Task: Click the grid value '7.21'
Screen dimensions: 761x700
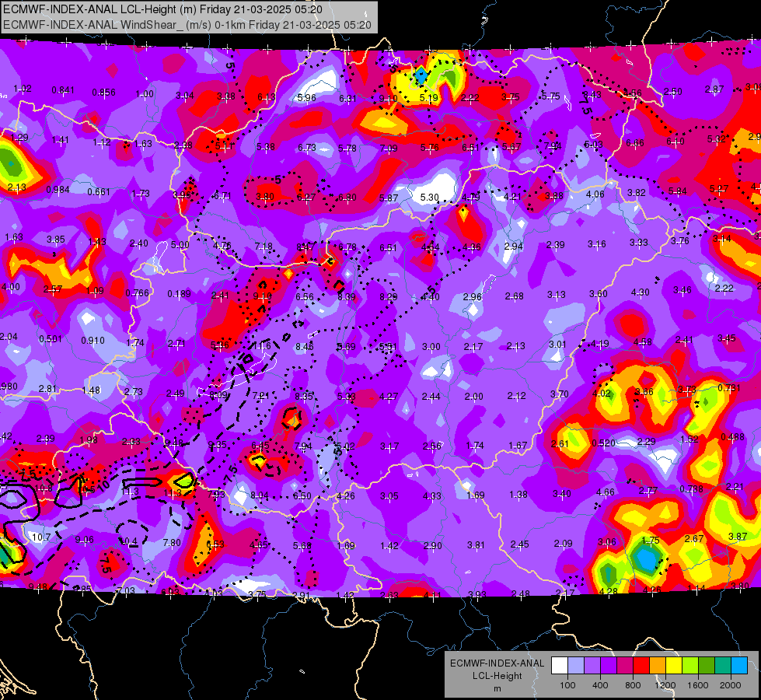Action: (260, 395)
